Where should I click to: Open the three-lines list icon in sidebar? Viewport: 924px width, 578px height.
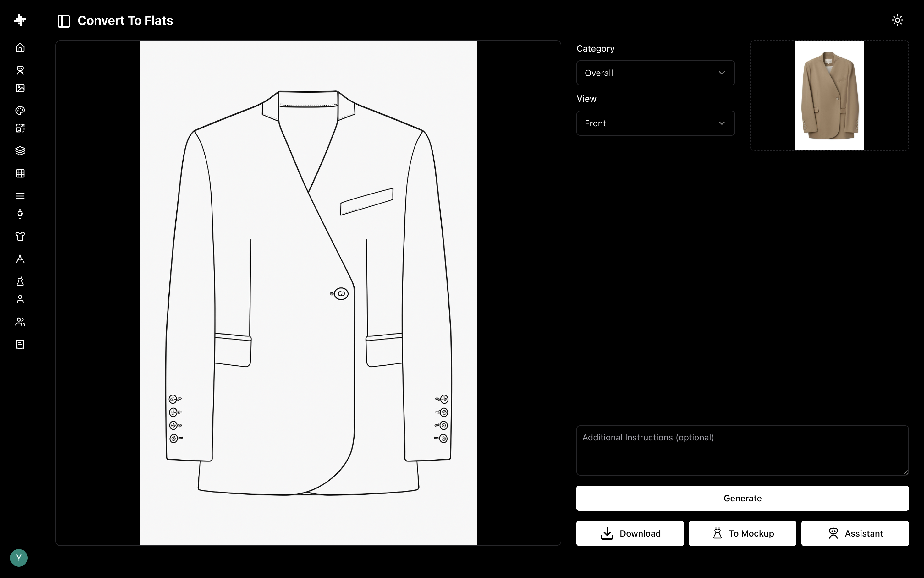coord(20,196)
